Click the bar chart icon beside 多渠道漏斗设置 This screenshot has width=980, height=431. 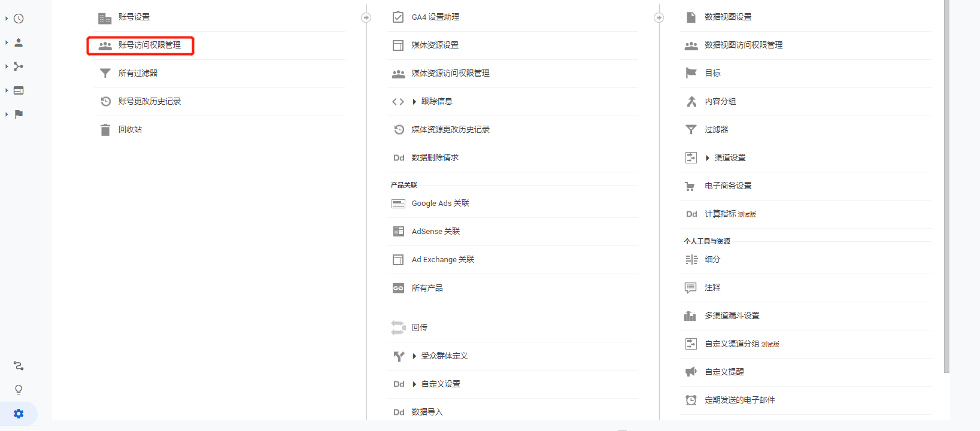click(690, 316)
